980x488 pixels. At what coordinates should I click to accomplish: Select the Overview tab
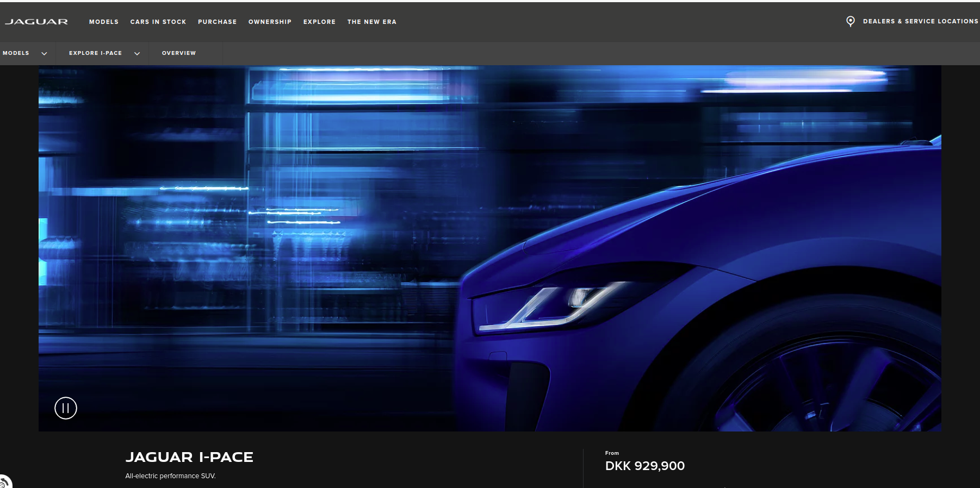coord(179,53)
